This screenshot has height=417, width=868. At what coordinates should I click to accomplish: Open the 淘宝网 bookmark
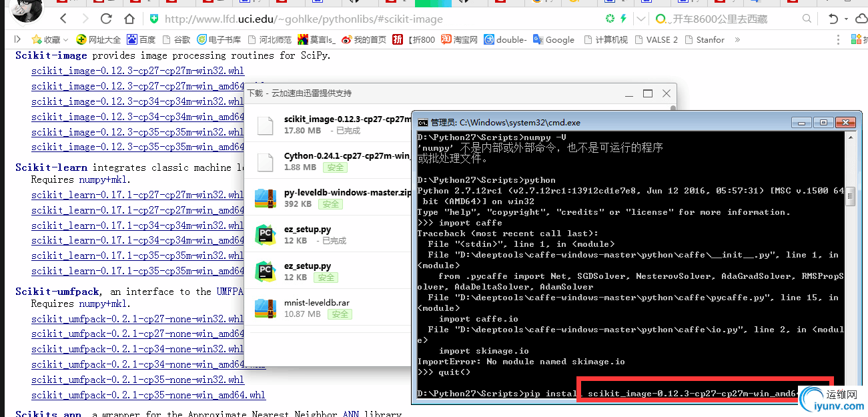[x=460, y=39]
